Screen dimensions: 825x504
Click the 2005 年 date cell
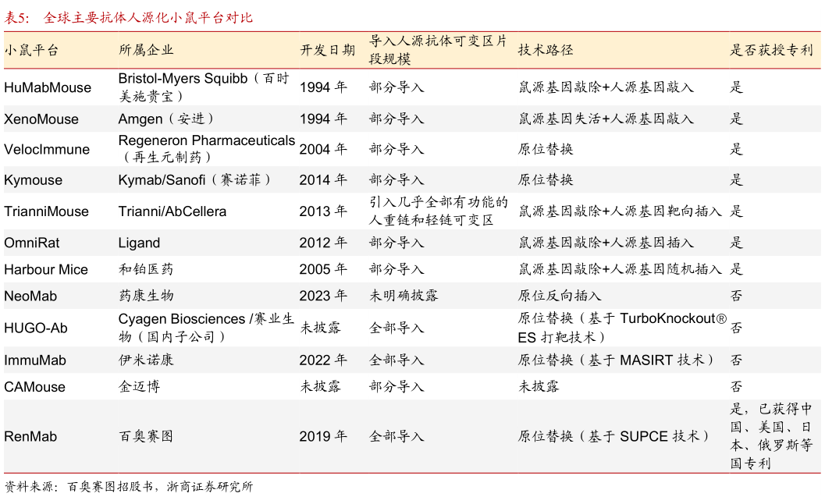pos(323,269)
